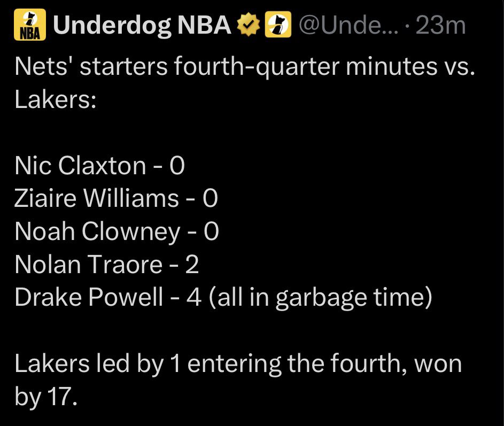Viewport: 504px width, 426px height.
Task: Select the Nolan Traore name
Action: coord(89,265)
